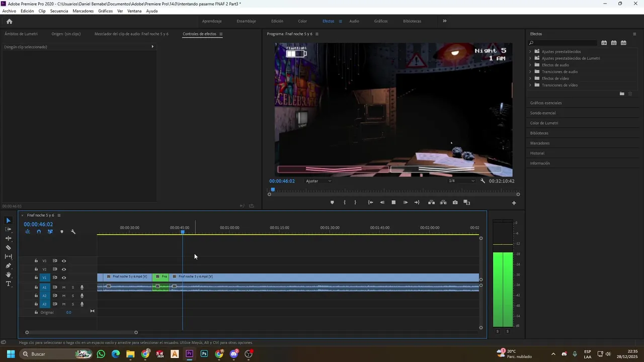Export a frame with camera icon

click(x=455, y=203)
